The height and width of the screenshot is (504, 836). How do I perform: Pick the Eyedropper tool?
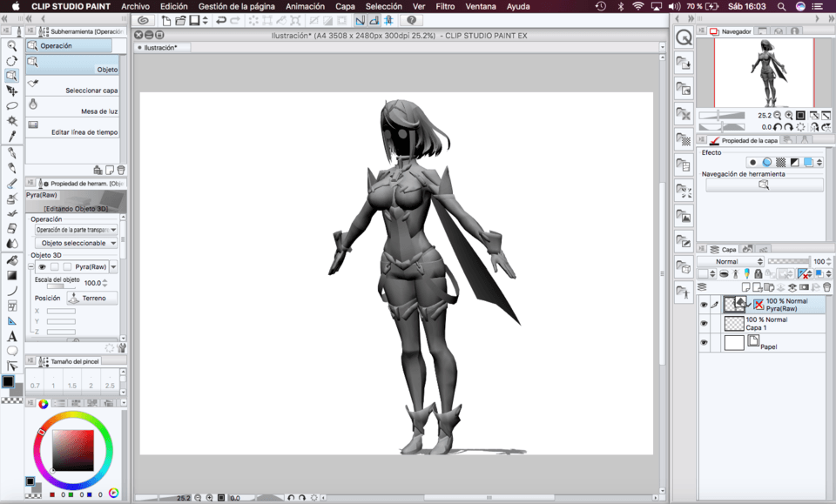tap(12, 137)
